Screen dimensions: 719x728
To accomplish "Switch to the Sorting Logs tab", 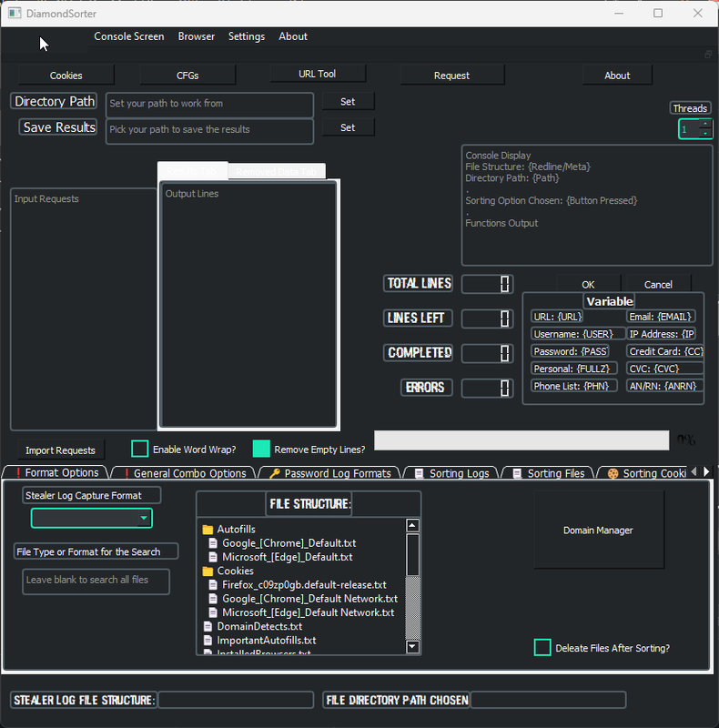I will [451, 473].
